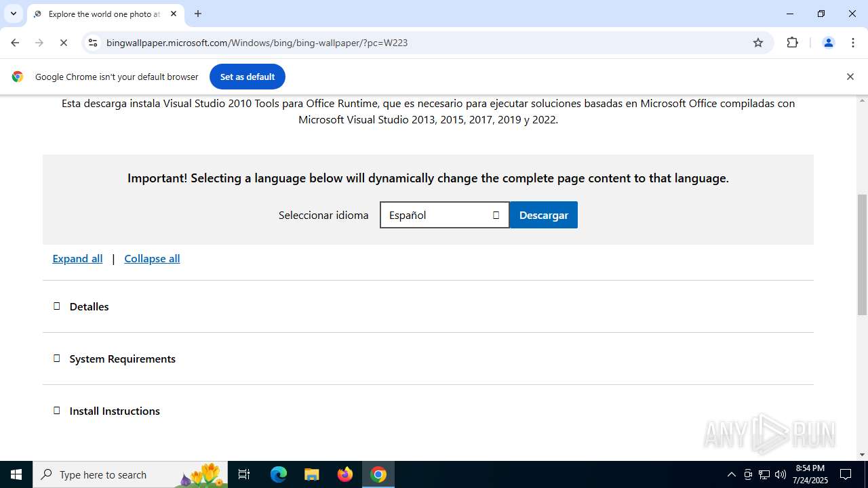Open a new tab with plus button
The height and width of the screenshot is (488, 868).
click(x=198, y=14)
